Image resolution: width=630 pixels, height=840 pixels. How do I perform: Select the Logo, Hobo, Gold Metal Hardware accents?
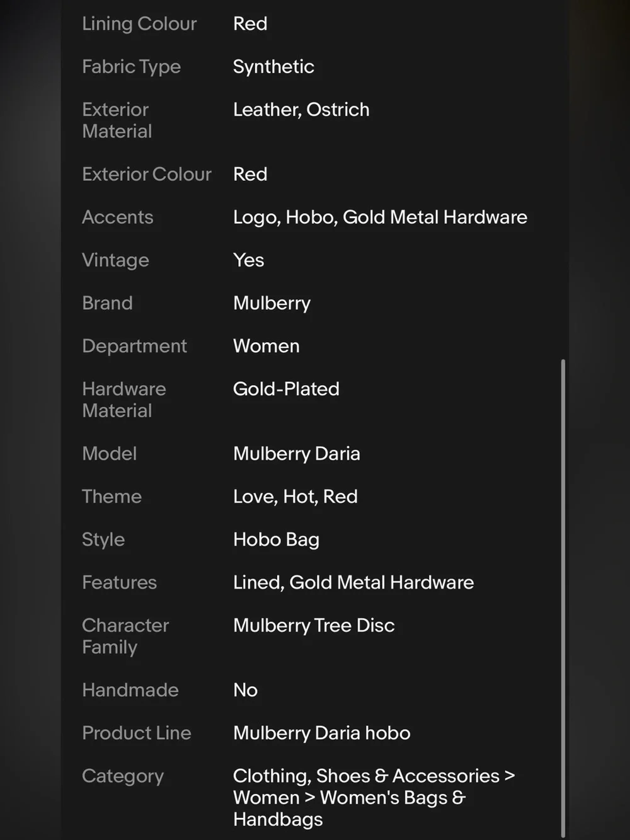380,217
